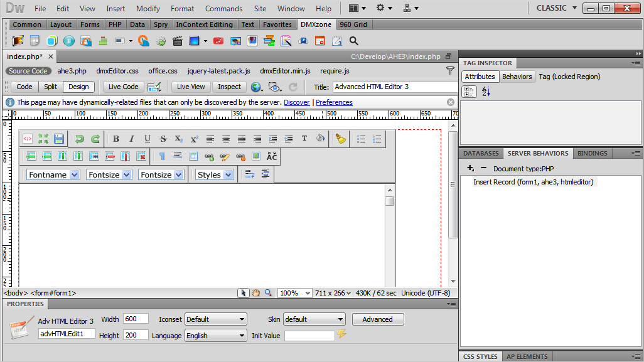
Task: Click the horizontal rule icon
Action: click(x=178, y=156)
